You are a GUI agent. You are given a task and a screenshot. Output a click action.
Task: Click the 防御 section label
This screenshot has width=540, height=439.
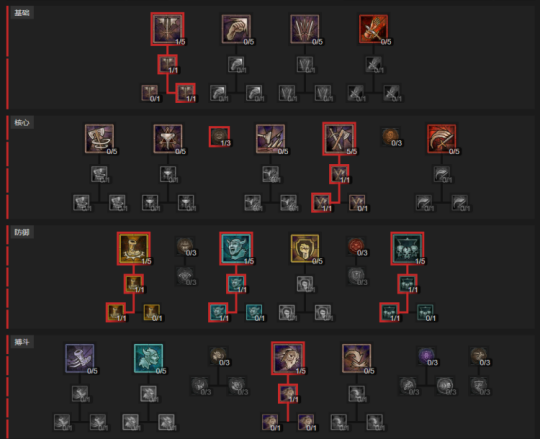(x=22, y=232)
